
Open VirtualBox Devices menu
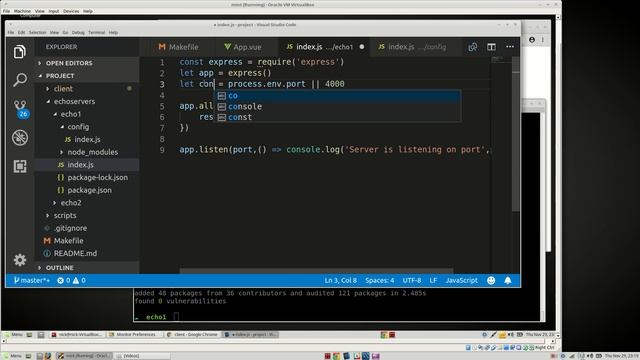[x=71, y=11]
